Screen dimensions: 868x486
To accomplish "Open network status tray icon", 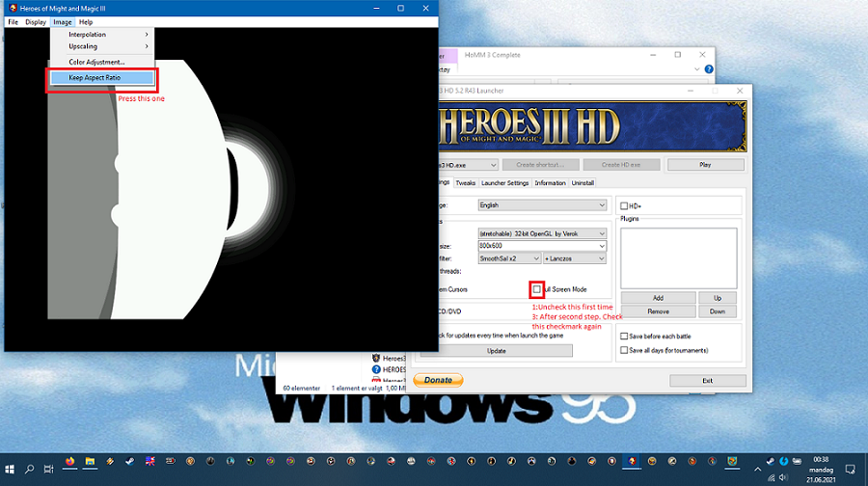I will pyautogui.click(x=771, y=477).
